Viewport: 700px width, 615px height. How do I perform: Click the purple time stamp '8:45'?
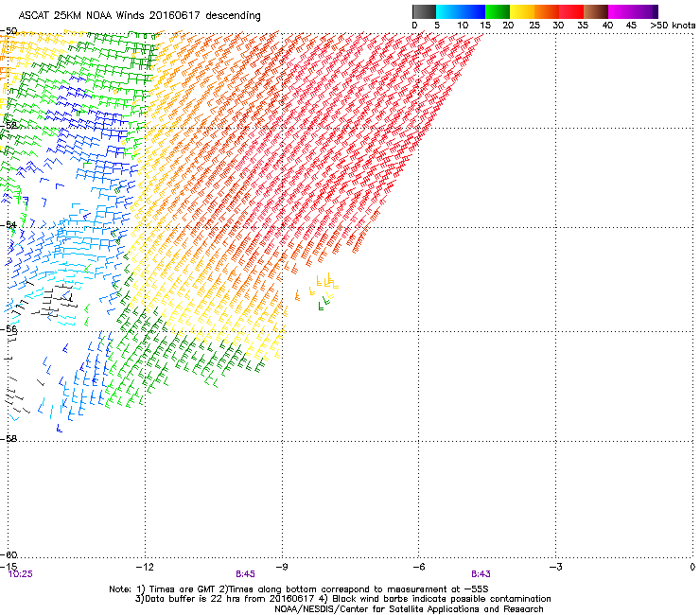[x=245, y=574]
